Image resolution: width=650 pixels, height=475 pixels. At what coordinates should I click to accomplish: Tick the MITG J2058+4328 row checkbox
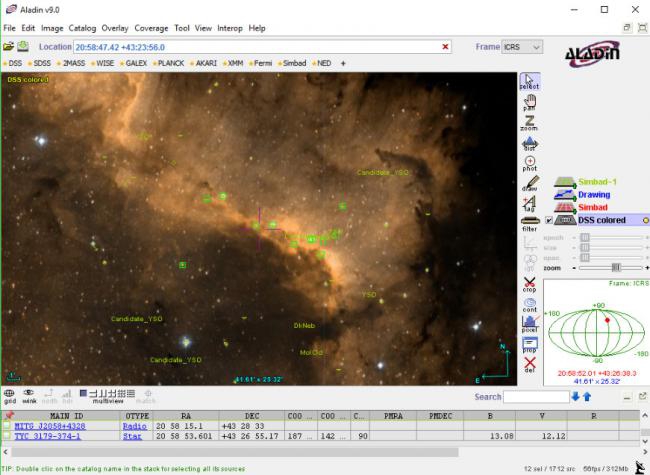[x=7, y=426]
